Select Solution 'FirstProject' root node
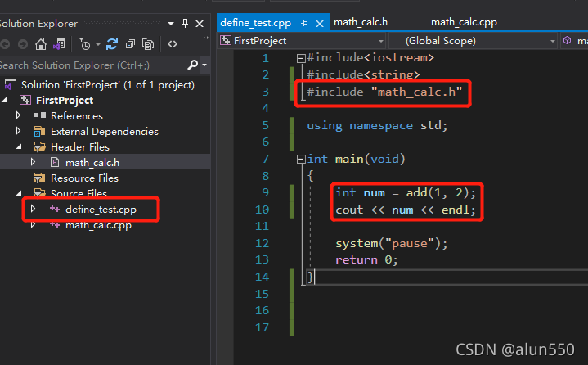588x365 pixels. [108, 85]
